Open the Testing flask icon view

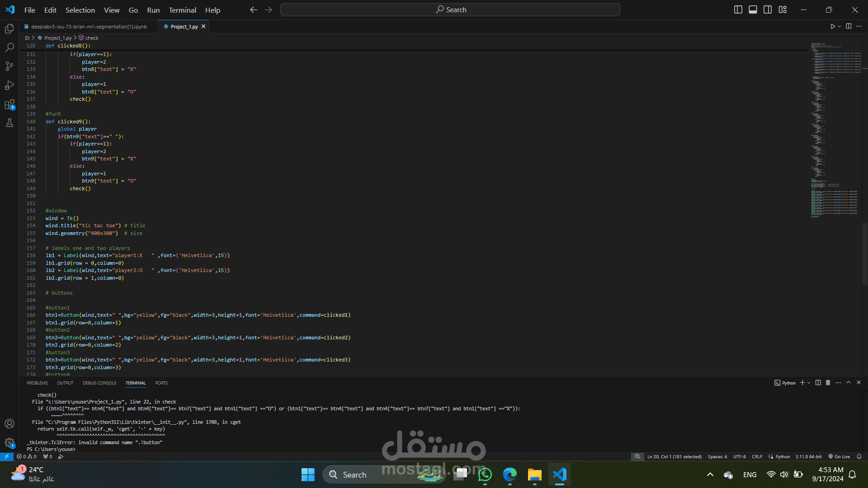click(x=9, y=123)
